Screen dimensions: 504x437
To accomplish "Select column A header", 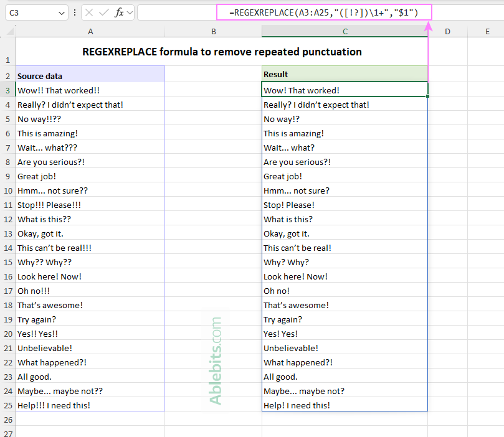I will click(90, 32).
